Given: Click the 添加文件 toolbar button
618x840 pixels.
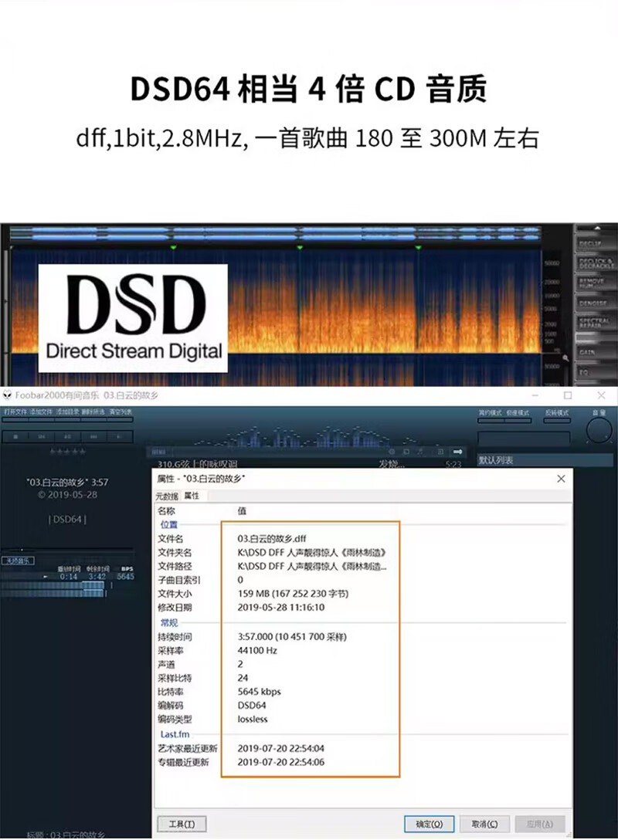Looking at the screenshot, I should click(41, 412).
